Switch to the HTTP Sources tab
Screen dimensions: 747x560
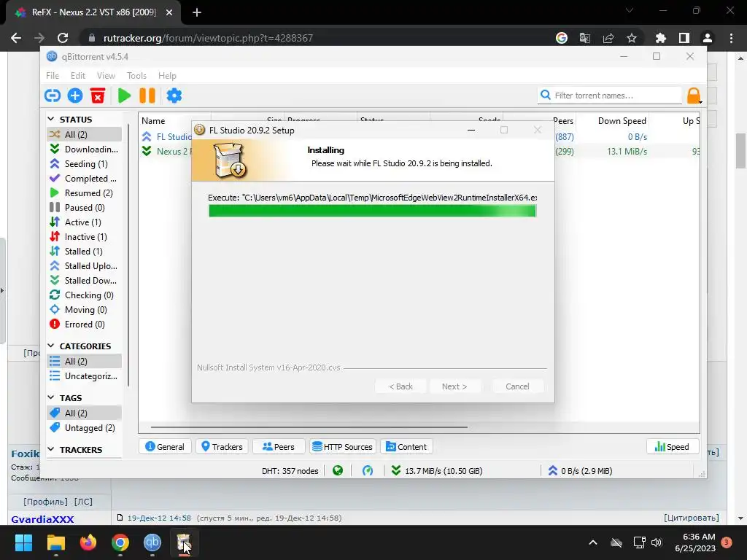(343, 447)
